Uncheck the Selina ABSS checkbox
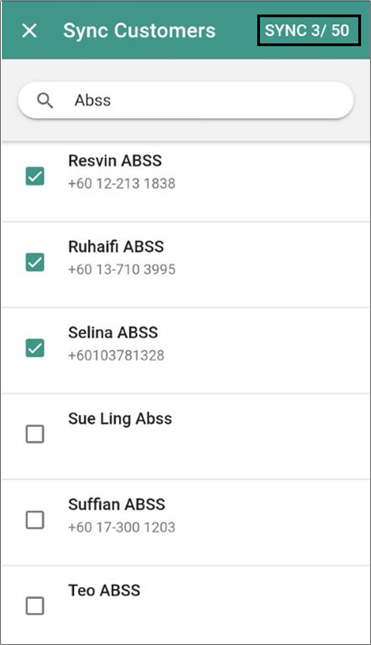371x645 pixels. (x=35, y=348)
